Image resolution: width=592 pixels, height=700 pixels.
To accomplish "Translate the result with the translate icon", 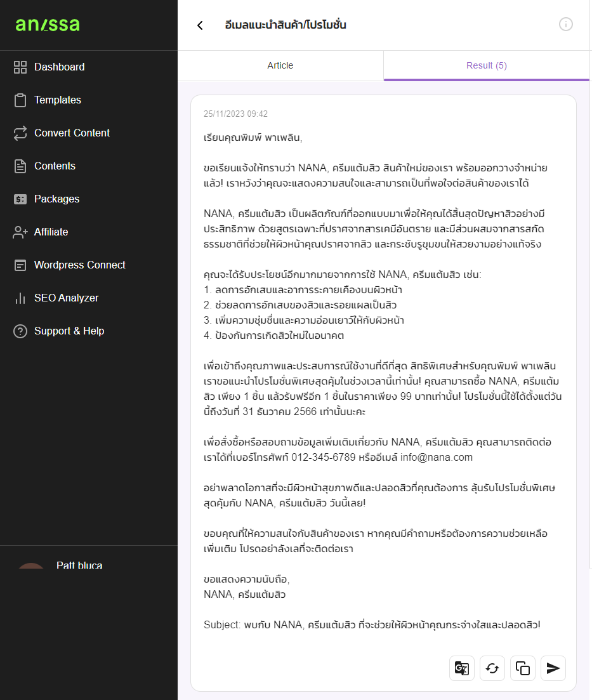I will click(462, 668).
